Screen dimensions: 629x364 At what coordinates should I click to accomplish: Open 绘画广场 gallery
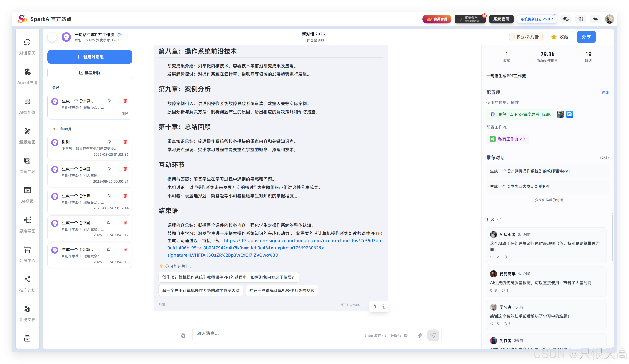coord(27,165)
